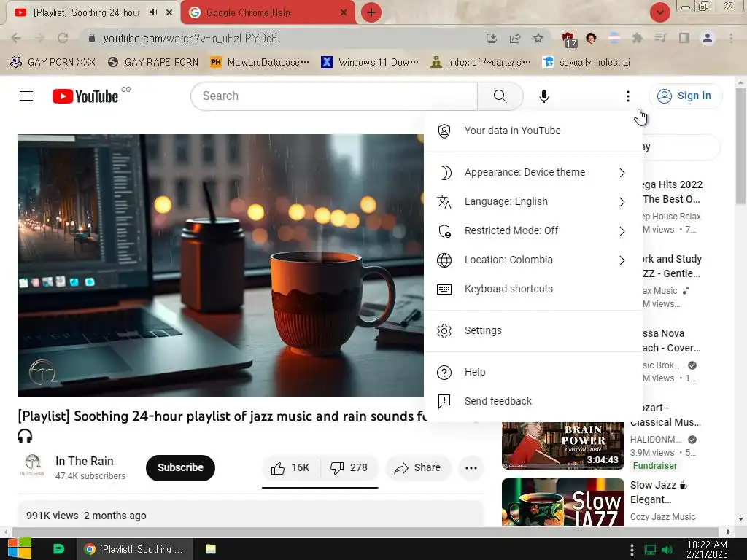747x560 pixels.
Task: Click the page vertical scrollbar thumb
Action: click(740, 145)
